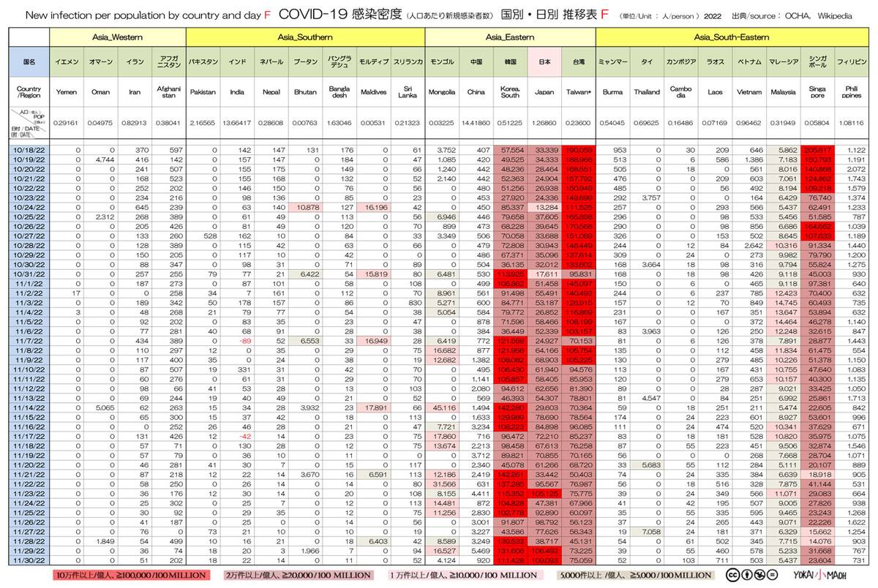
Task: Click the Iran column header
Action: [x=134, y=93]
